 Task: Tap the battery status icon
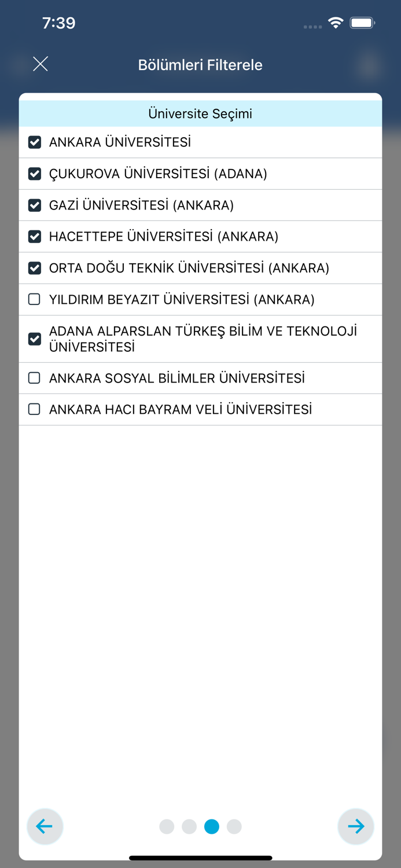pos(363,23)
